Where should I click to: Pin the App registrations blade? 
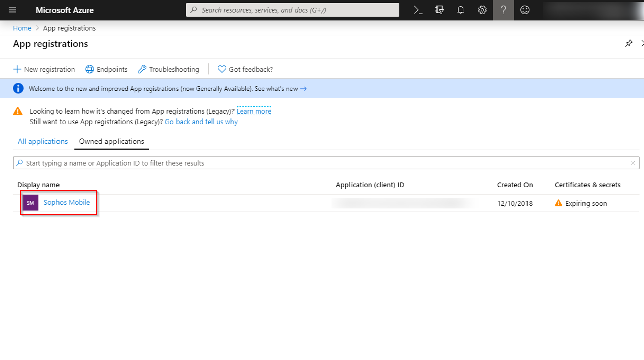tap(628, 44)
